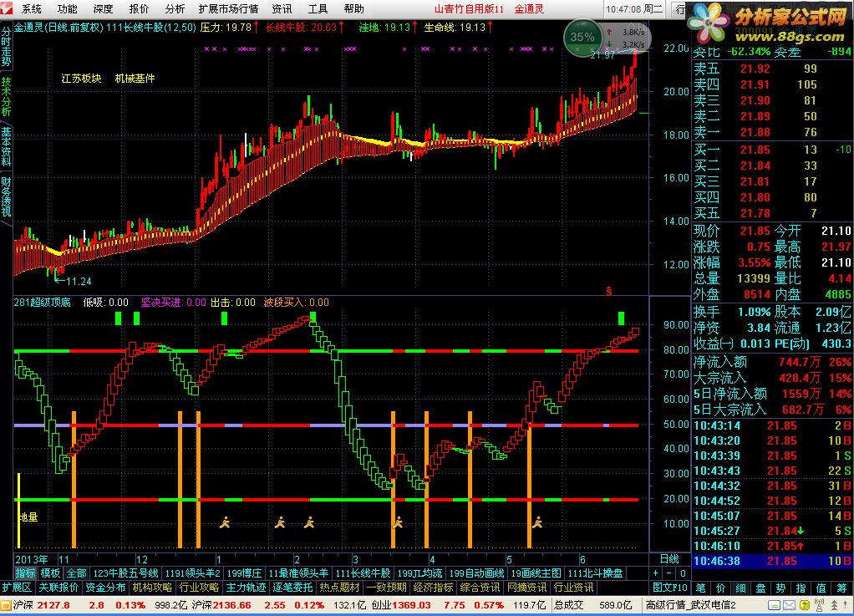Screen dimensions: 854x616
Task: Open the 报价 menu
Action: pos(139,8)
